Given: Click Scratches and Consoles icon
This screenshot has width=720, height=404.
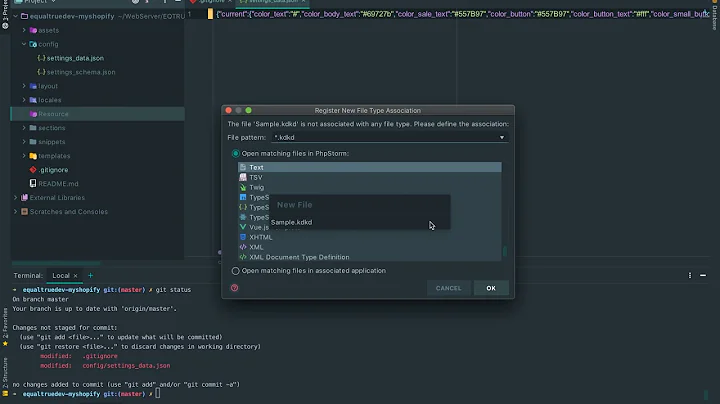Looking at the screenshot, I should pyautogui.click(x=24, y=212).
